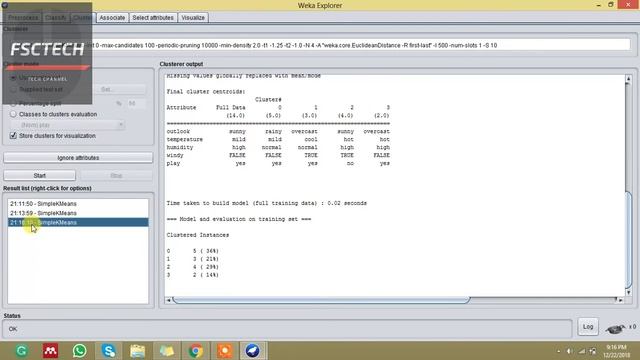Screen dimensions: 640x360
Task: Open the orange recorder taskbar icon
Action: [224, 351]
